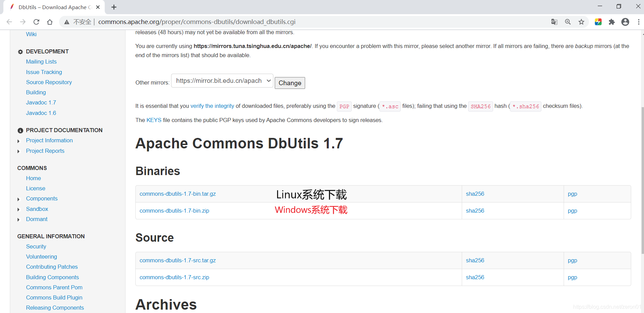Click the Change mirror button

290,83
